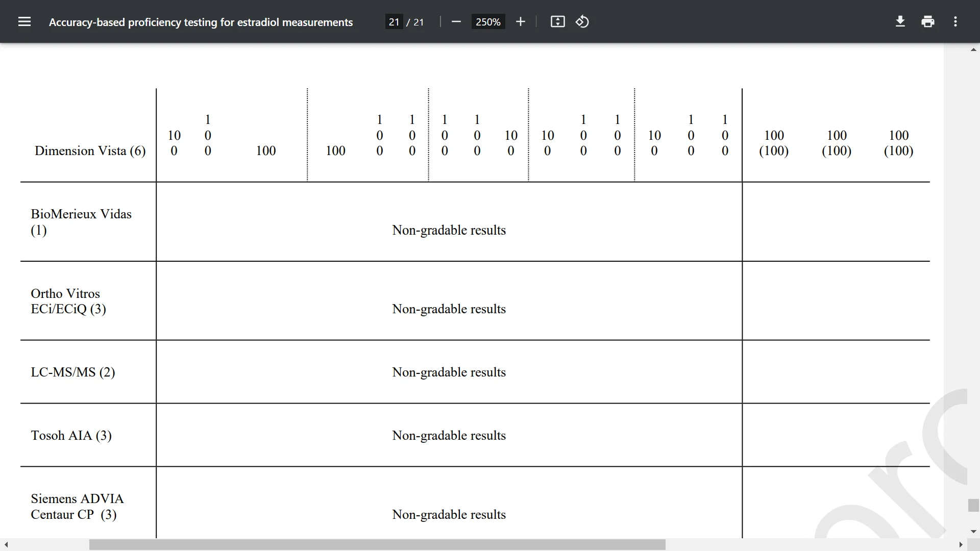This screenshot has width=980, height=551.
Task: Open the more actions menu
Action: click(955, 21)
